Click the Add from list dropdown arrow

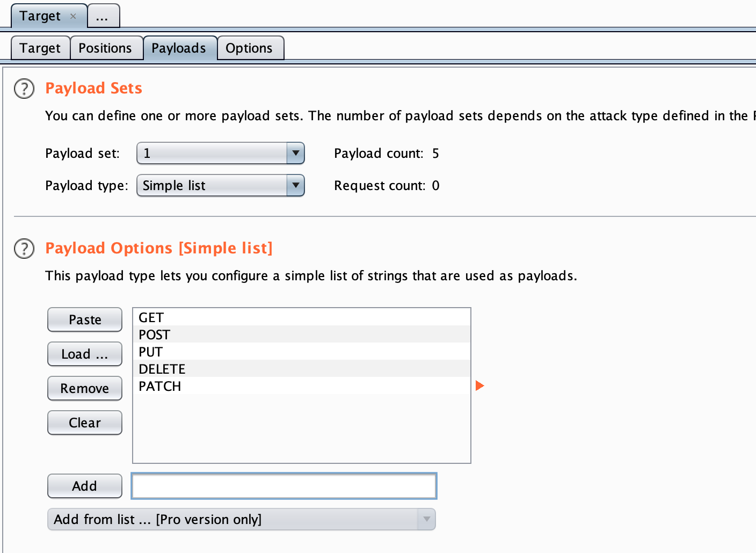(426, 519)
